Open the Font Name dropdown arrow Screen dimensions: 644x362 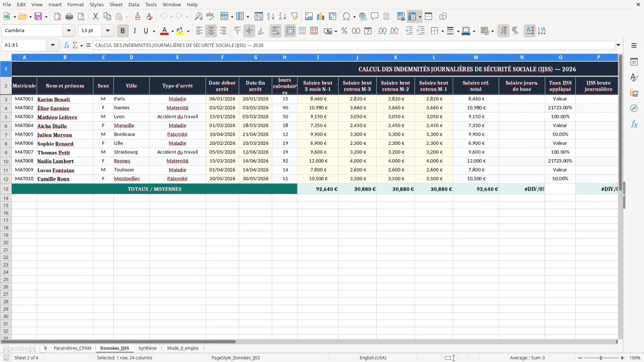68,31
